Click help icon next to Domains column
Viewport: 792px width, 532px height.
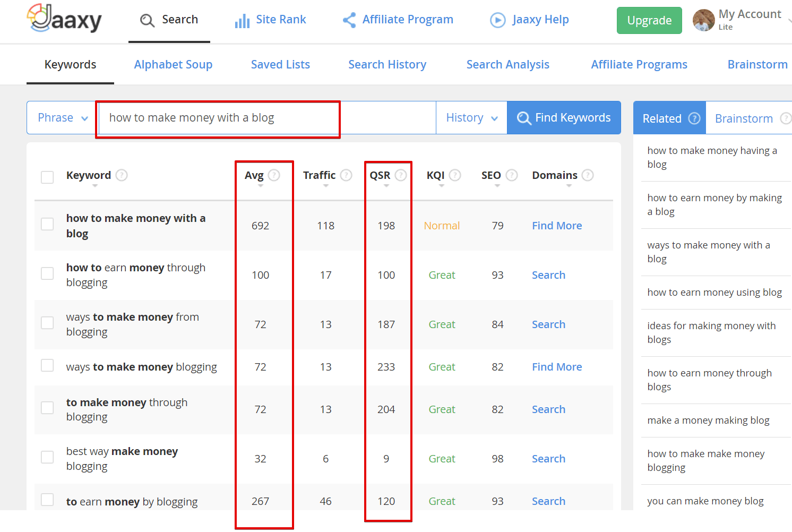point(588,175)
